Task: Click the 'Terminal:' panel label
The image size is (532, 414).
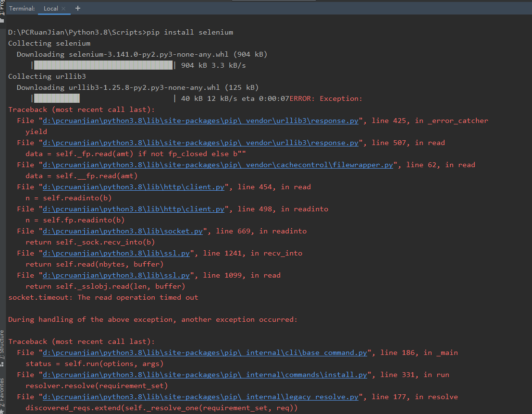Action: 22,9
